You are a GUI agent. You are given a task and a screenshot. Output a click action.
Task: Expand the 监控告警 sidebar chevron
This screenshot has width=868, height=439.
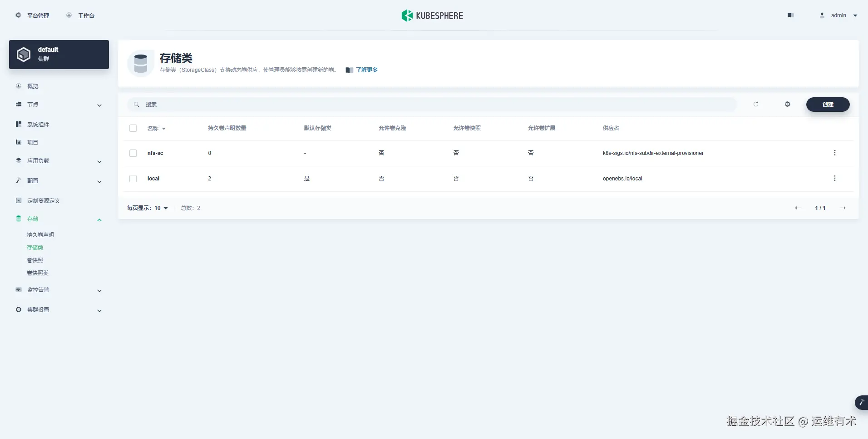(x=99, y=291)
